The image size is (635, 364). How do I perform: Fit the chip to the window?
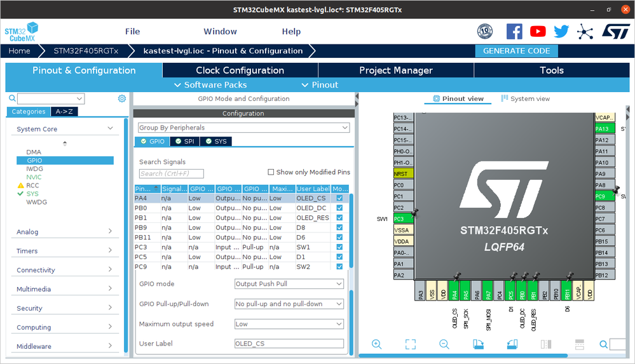(410, 344)
